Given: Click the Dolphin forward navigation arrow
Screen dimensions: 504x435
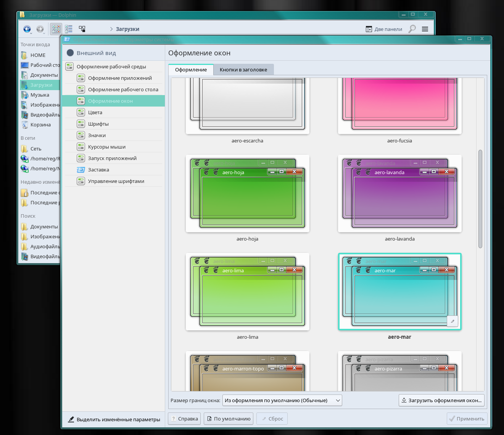Looking at the screenshot, I should (x=40, y=29).
